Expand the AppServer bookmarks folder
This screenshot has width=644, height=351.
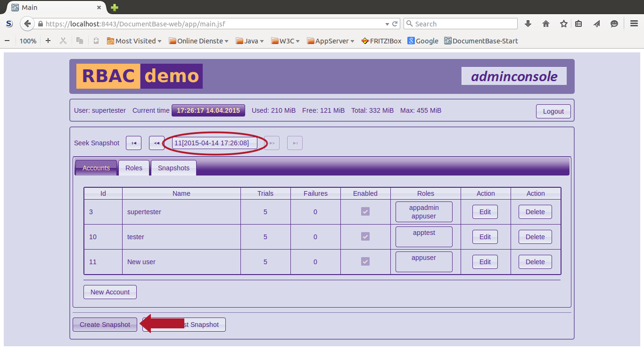330,41
